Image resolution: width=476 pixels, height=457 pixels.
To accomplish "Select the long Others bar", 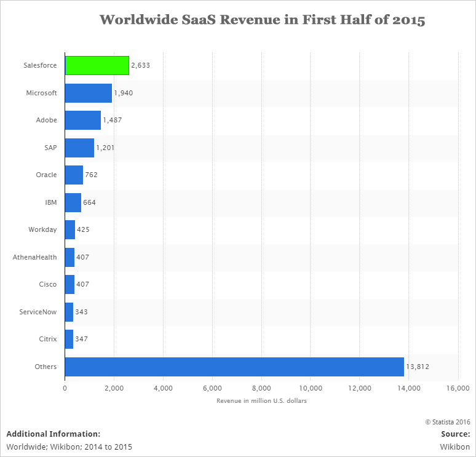I will point(235,367).
